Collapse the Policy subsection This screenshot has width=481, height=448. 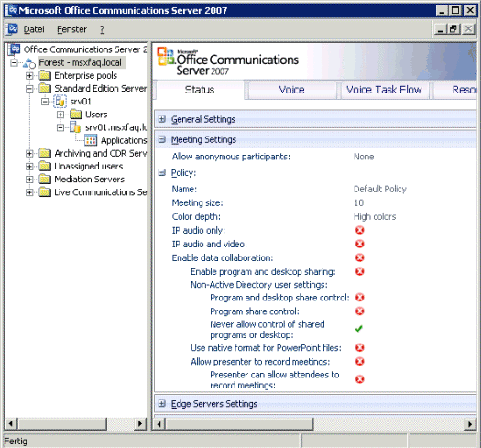pos(162,172)
